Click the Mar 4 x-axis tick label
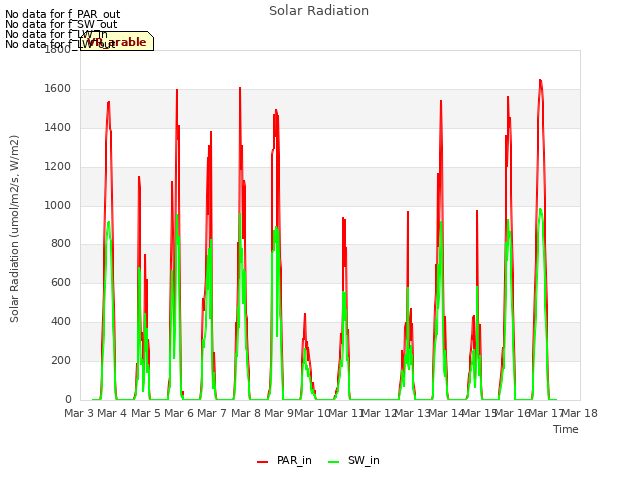The image size is (640, 480). click(x=112, y=413)
